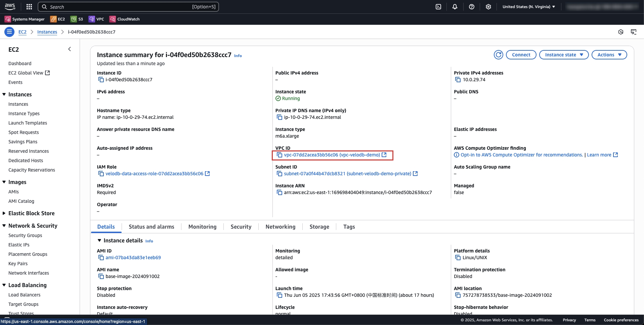Screen dimensions: 644x325
Task: Open the help question mark icon
Action: pos(472,7)
